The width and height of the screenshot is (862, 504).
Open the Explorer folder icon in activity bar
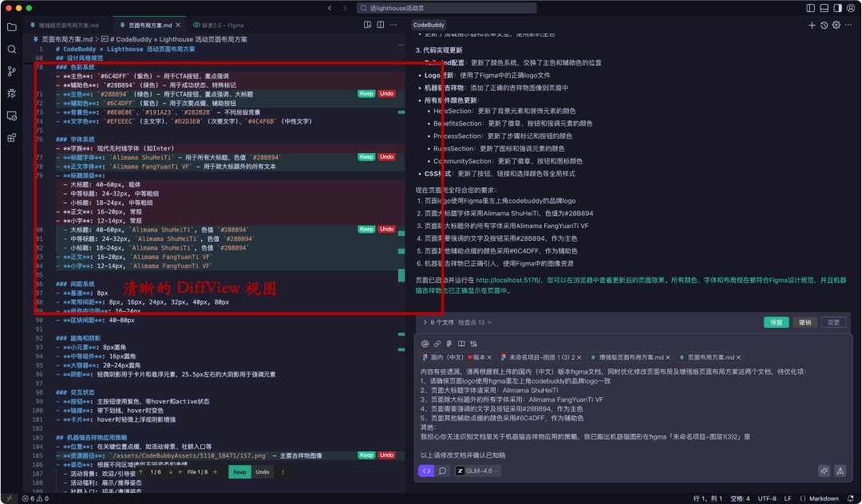11,27
